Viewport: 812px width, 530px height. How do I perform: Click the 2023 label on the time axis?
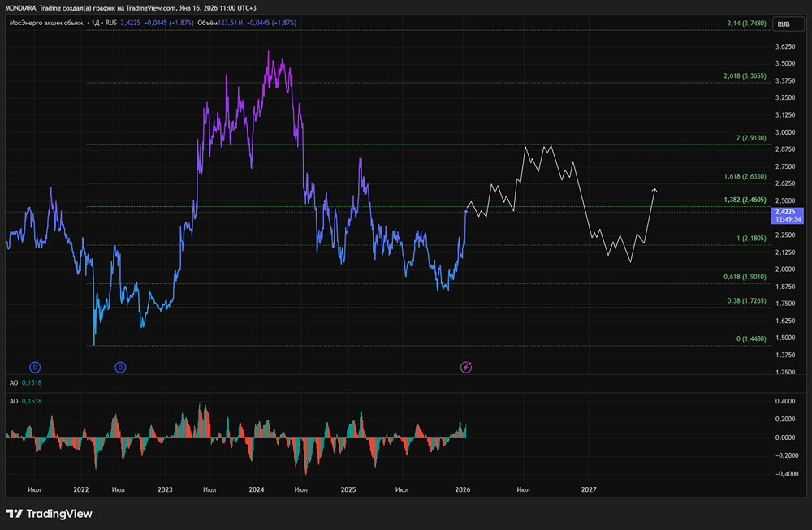pyautogui.click(x=165, y=489)
